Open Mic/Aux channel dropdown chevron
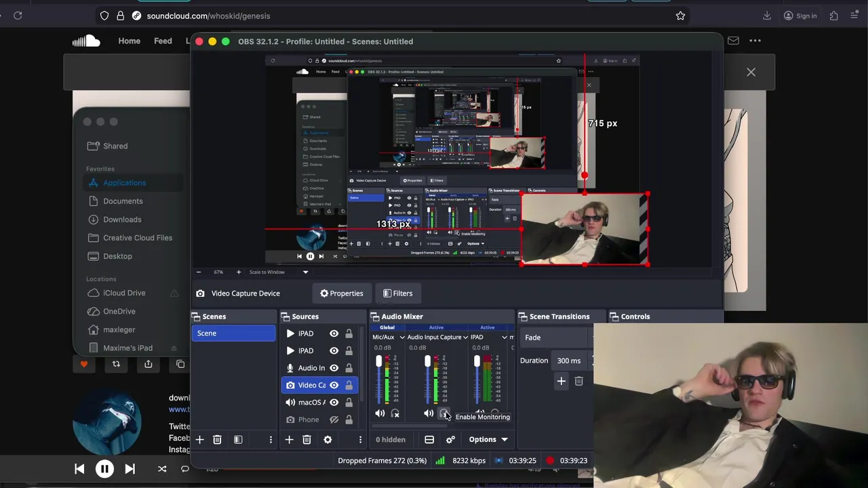 [x=402, y=338]
